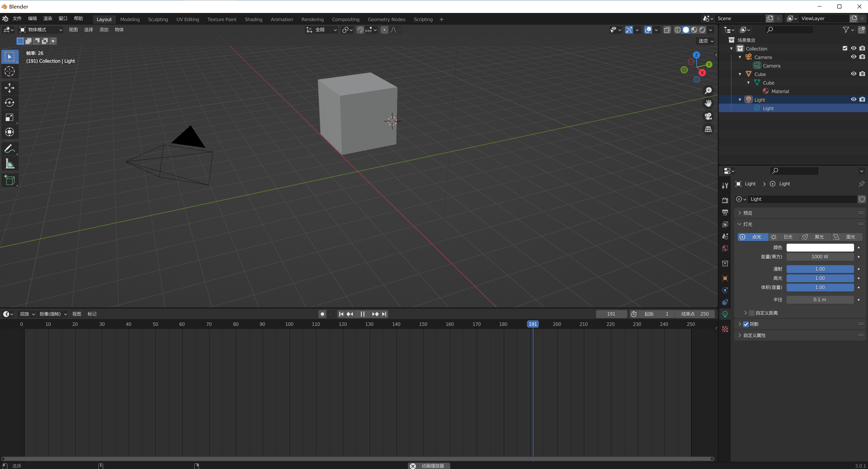Switch perspective/orthographic grid icon
This screenshot has width=868, height=469.
[x=708, y=129]
